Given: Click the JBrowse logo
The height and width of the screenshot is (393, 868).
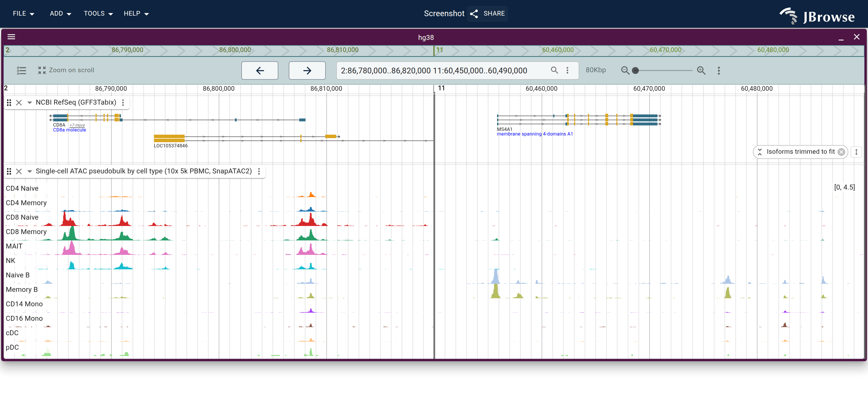Looking at the screenshot, I should tap(817, 16).
